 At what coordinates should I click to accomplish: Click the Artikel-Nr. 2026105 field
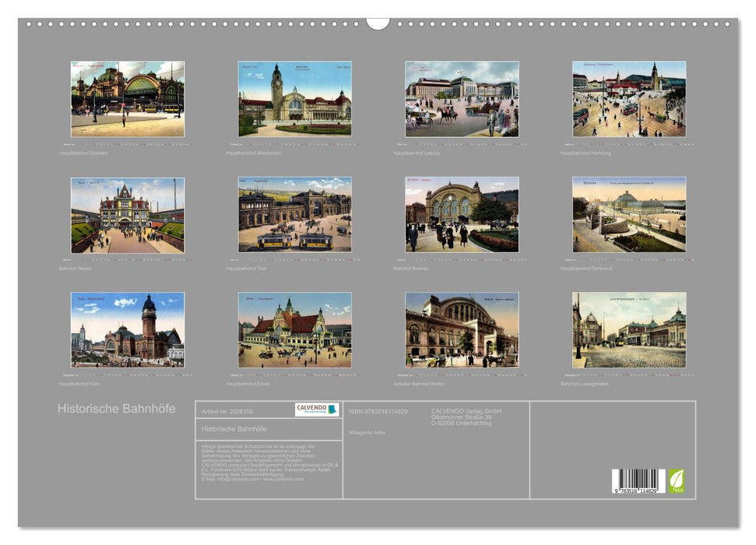tap(227, 411)
